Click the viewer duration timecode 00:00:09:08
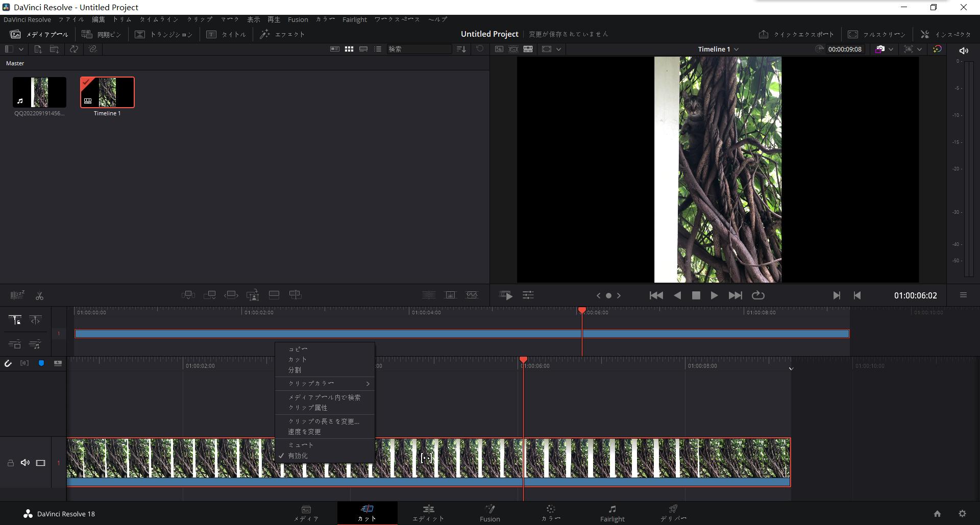 845,49
